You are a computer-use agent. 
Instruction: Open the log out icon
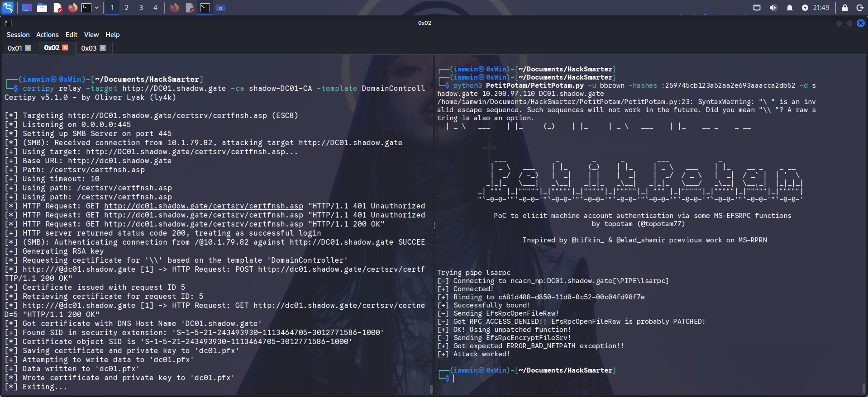pyautogui.click(x=860, y=8)
